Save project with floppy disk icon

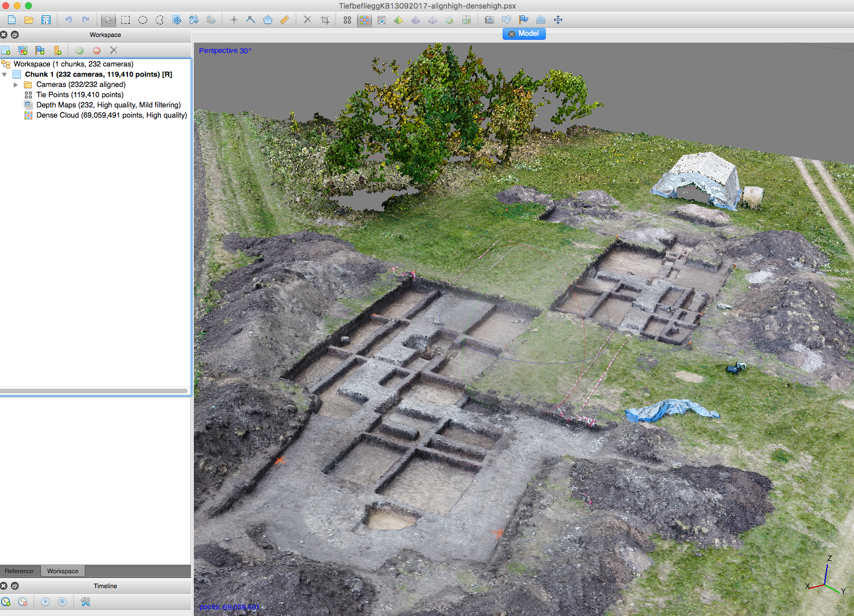coord(46,20)
